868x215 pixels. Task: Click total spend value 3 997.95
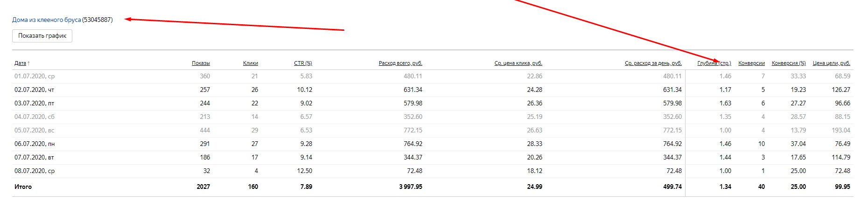pyautogui.click(x=410, y=187)
